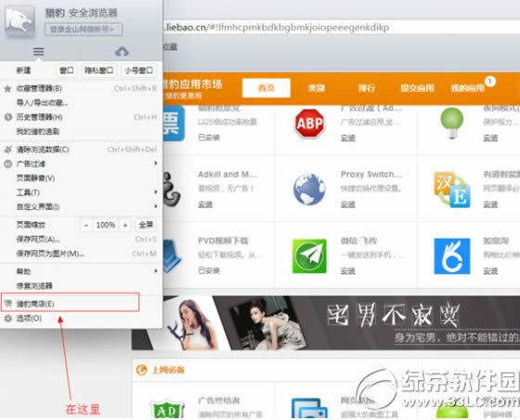Click the 小号窗口 button
This screenshot has width=520, height=420.
click(138, 71)
